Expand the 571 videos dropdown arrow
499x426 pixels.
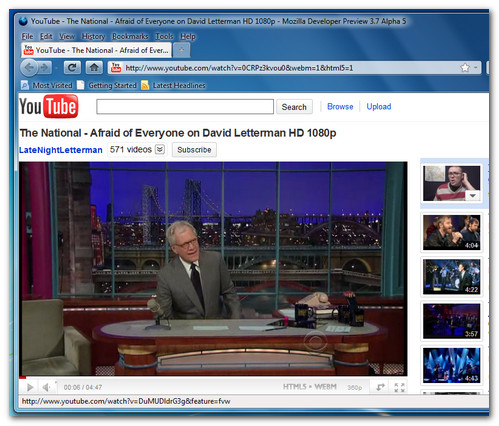click(160, 149)
